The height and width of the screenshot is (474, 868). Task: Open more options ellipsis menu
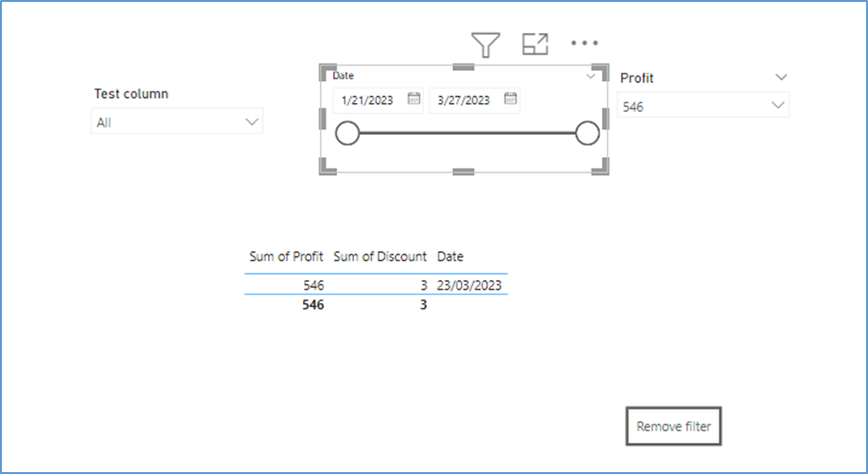coord(585,43)
